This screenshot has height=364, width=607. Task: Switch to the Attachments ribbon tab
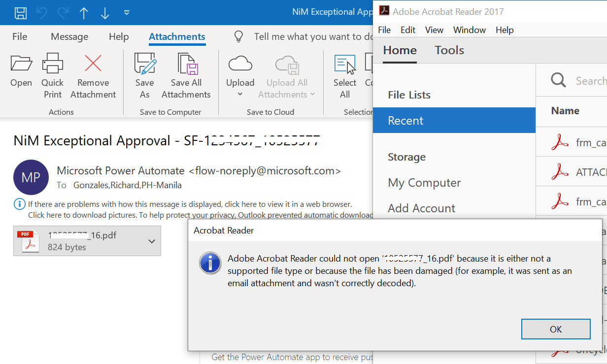[177, 36]
